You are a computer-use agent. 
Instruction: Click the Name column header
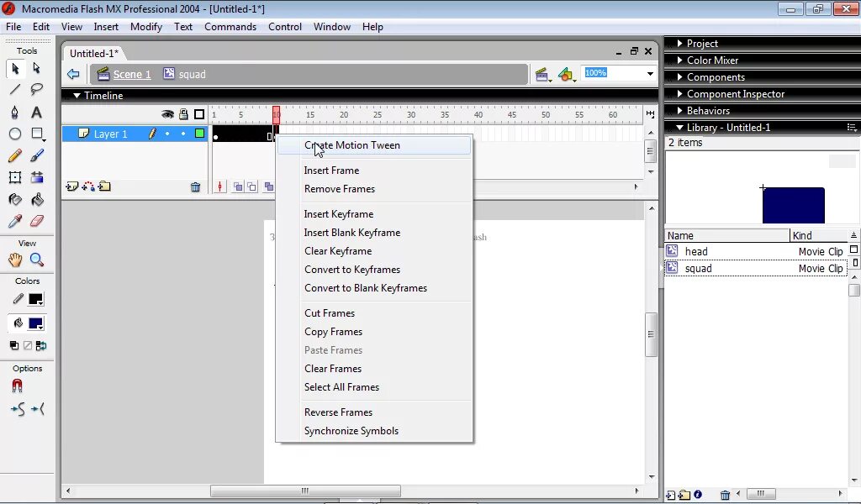(x=727, y=236)
